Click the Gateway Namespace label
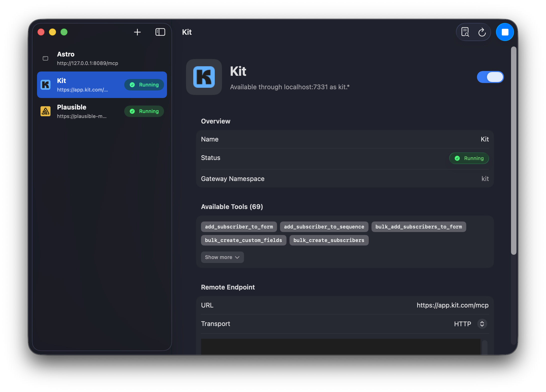Screen dimensions: 546x392 pos(233,179)
